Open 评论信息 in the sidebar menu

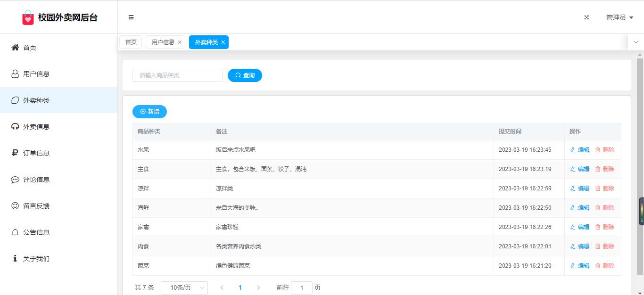36,180
